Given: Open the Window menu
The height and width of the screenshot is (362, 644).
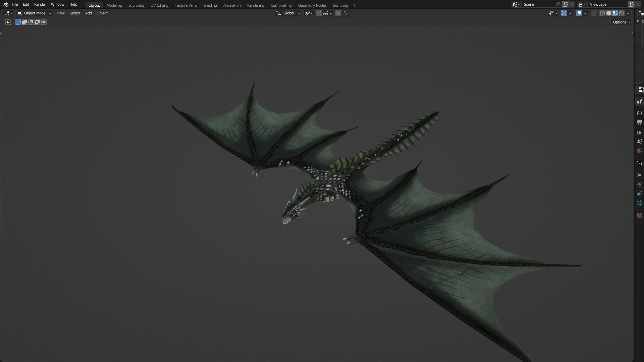Looking at the screenshot, I should (x=57, y=4).
